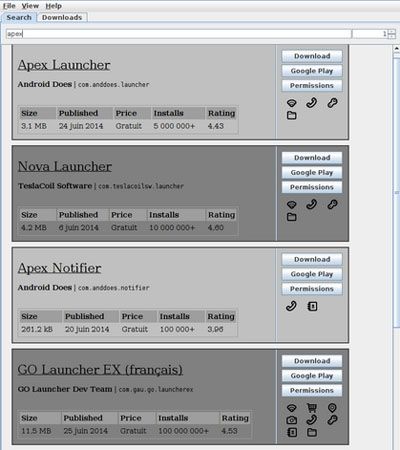Click the key permission icon for Nova Launcher
The image size is (400, 450).
[332, 204]
